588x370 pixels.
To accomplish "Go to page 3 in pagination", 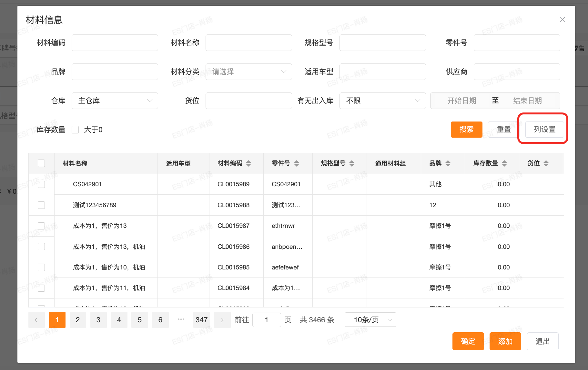I will 98,320.
